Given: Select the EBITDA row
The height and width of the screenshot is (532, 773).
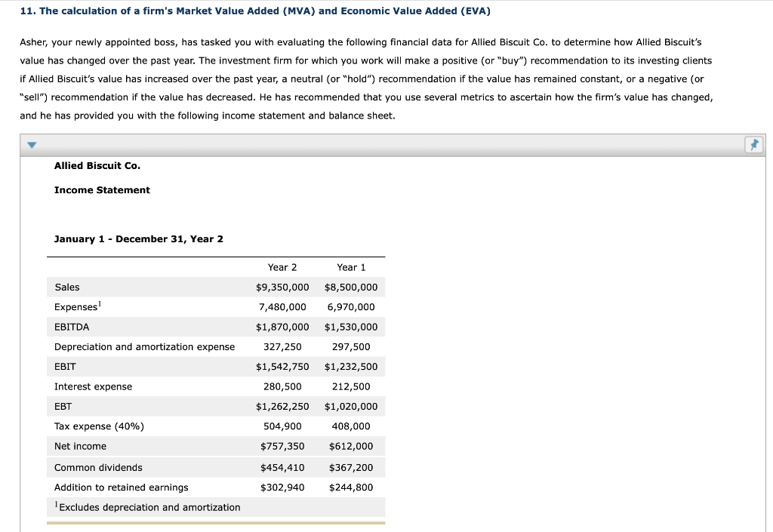Looking at the screenshot, I should coord(72,327).
